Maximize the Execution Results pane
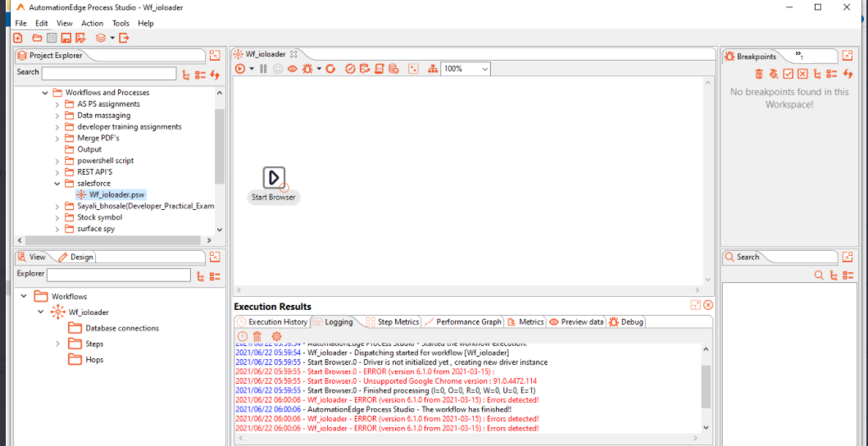The width and height of the screenshot is (868, 446). [695, 305]
